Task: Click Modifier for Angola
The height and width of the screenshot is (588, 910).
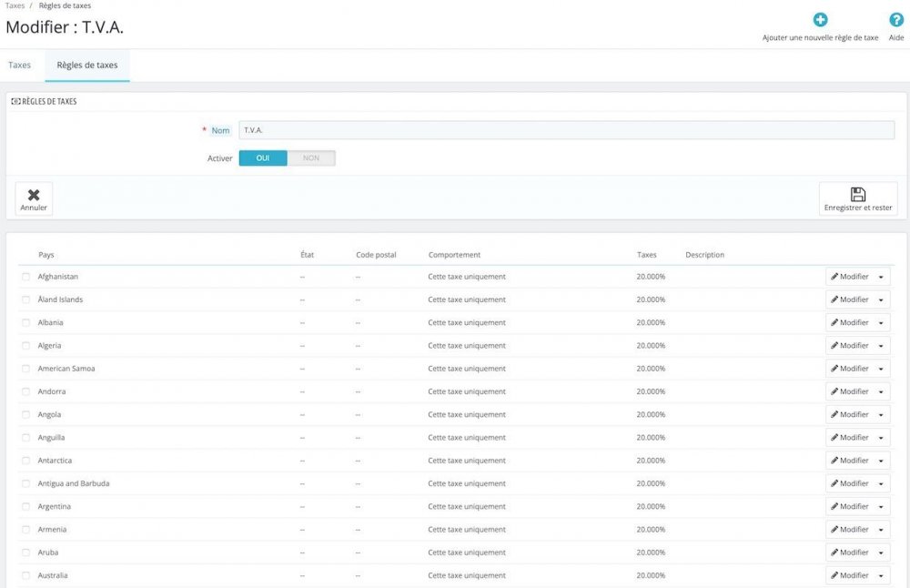Action: pyautogui.click(x=849, y=414)
